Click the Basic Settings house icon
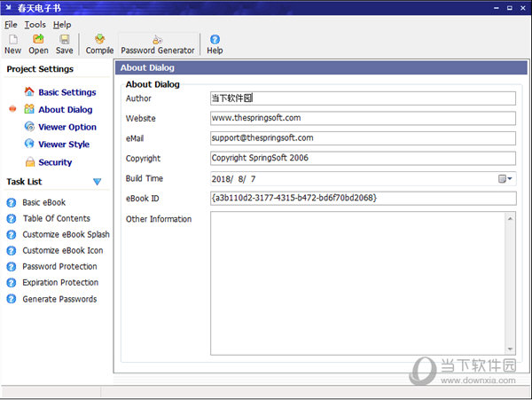 point(29,91)
